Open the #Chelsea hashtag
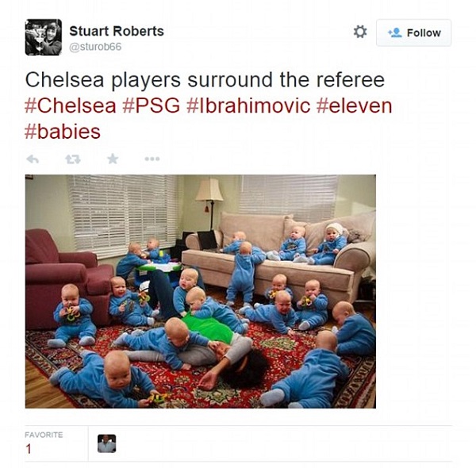Screen dimensions: 476x468 tap(71, 106)
